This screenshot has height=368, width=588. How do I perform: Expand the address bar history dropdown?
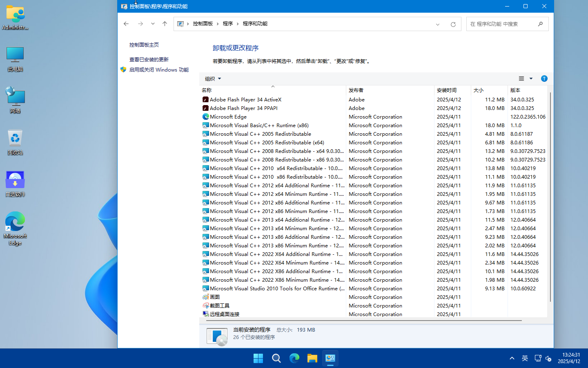coord(438,24)
